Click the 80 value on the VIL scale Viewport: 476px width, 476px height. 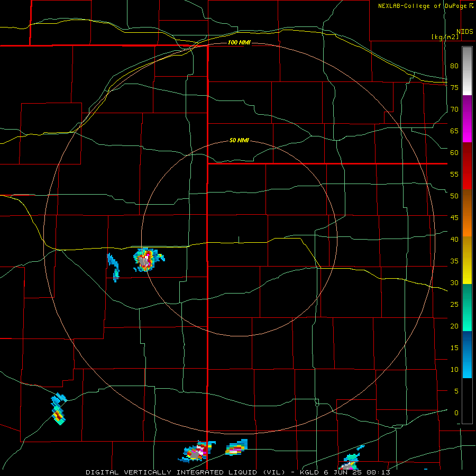[454, 66]
